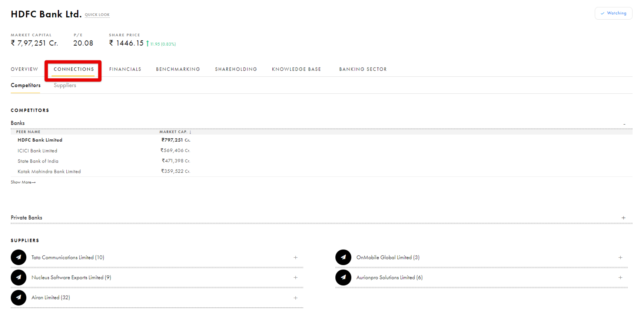
Task: Open Nucleus Software Exports Limited (9) link
Action: [x=71, y=277]
